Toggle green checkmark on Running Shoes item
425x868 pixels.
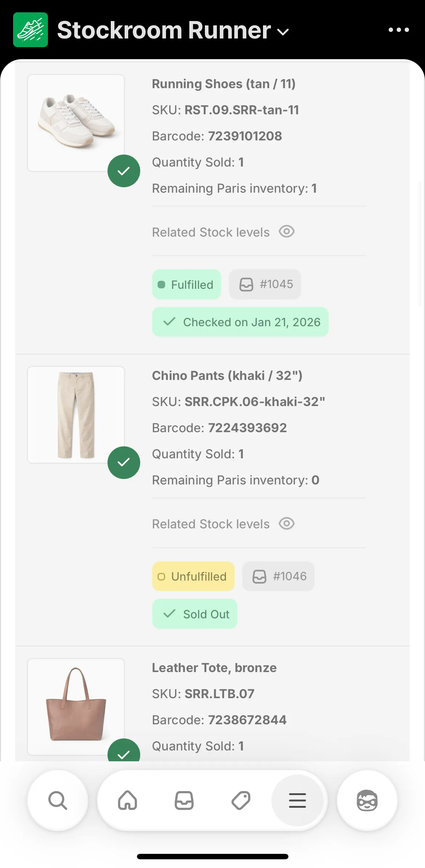pos(124,171)
